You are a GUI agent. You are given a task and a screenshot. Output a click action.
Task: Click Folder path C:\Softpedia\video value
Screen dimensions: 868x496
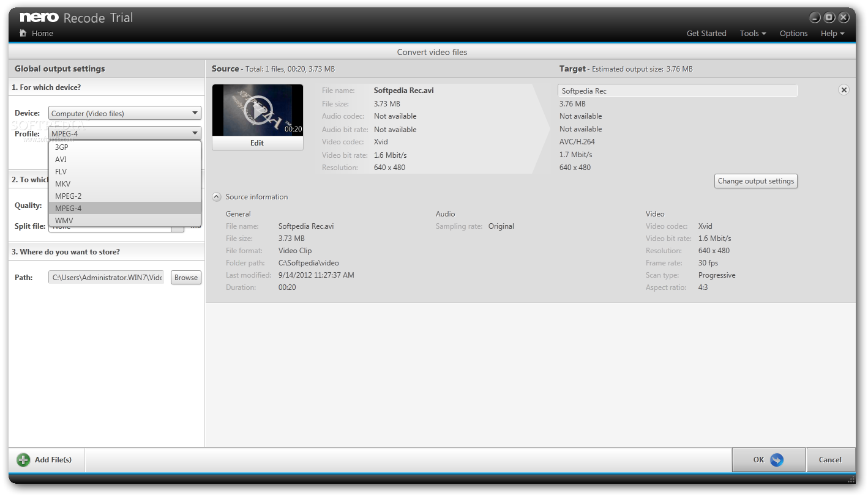click(309, 263)
